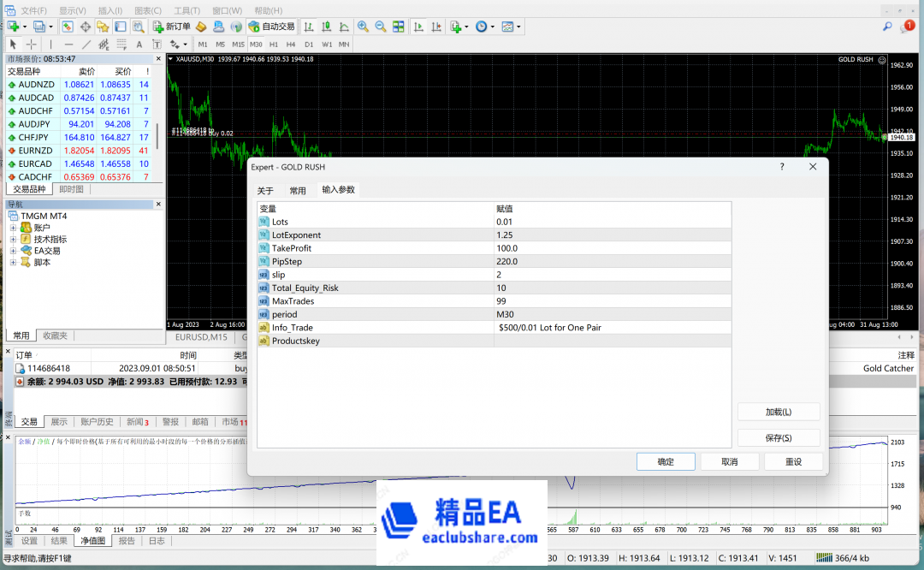Open the periodicity clock dropdown arrow

click(493, 27)
